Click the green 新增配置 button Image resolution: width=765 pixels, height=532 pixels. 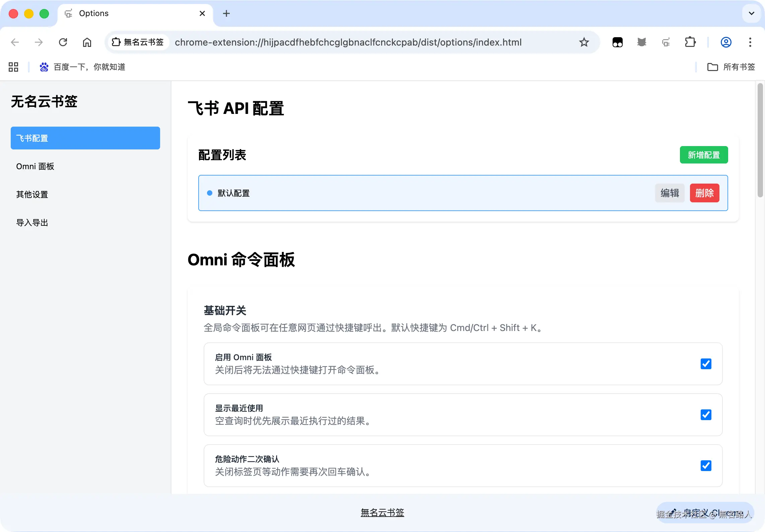[703, 155]
